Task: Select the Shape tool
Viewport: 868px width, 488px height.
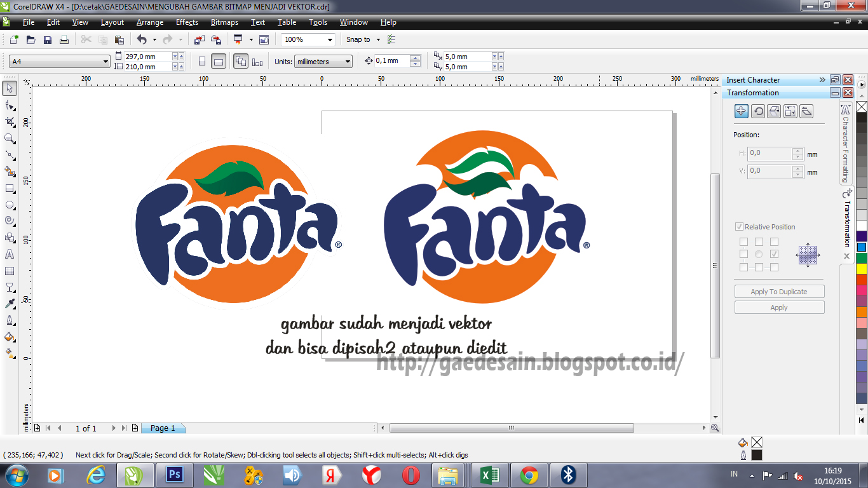Action: click(x=10, y=105)
